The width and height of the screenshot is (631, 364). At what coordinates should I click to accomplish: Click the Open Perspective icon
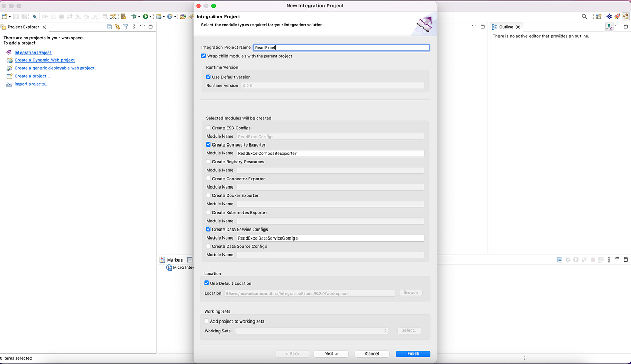[598, 17]
